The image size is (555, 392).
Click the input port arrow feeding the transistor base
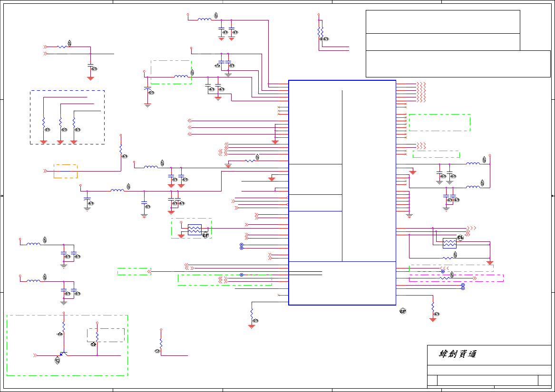(35, 355)
